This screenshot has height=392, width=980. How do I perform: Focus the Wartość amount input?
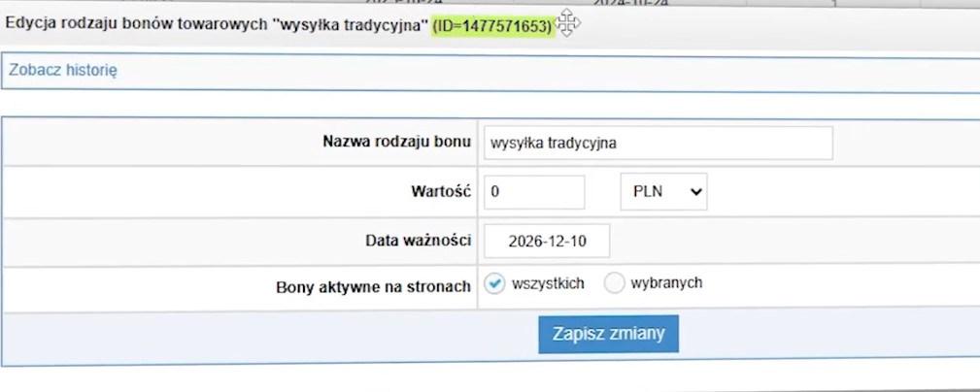coord(533,192)
